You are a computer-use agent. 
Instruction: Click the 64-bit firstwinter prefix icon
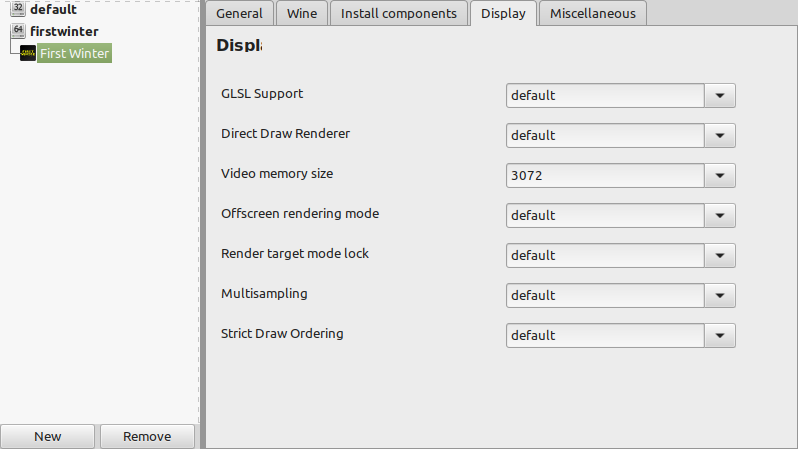pyautogui.click(x=18, y=31)
